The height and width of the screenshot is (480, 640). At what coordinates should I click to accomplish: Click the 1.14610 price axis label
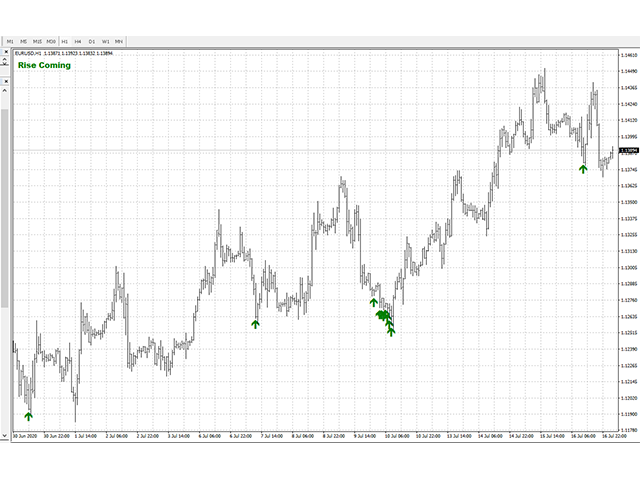click(x=629, y=55)
